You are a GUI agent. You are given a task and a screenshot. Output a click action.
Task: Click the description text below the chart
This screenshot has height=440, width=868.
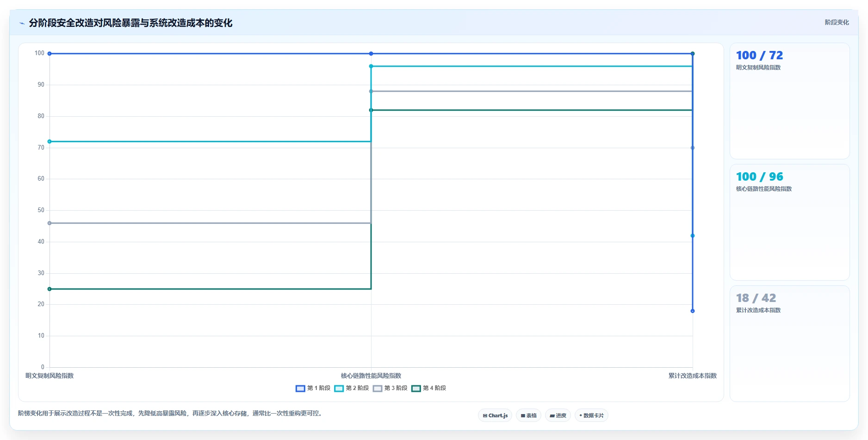[x=171, y=413]
